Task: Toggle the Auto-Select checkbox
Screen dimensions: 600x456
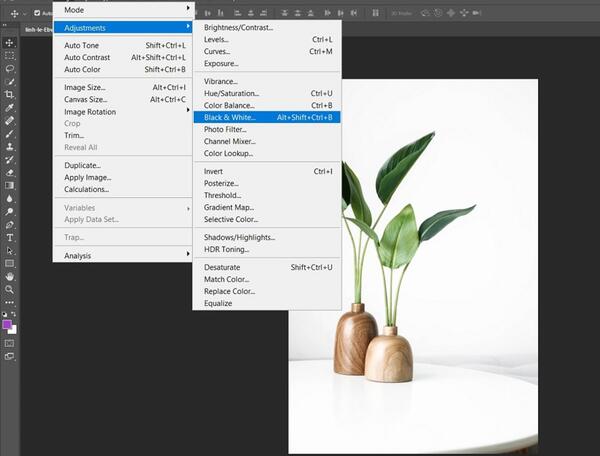Action: click(37, 13)
